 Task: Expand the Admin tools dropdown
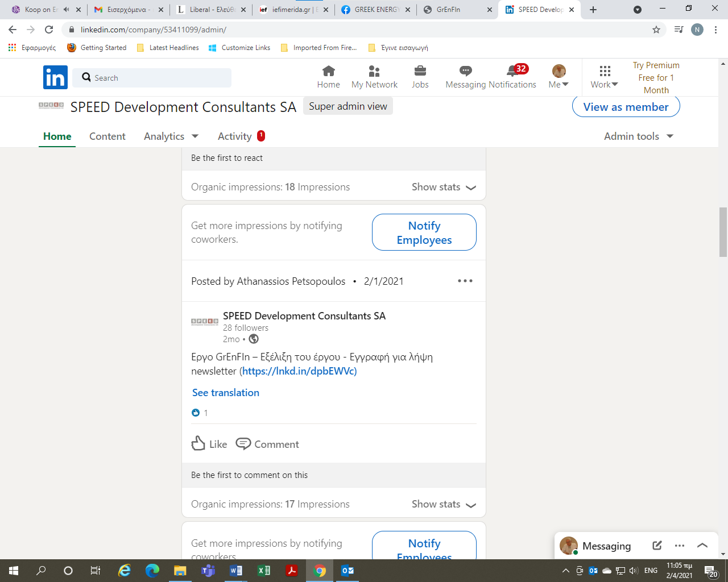point(639,136)
